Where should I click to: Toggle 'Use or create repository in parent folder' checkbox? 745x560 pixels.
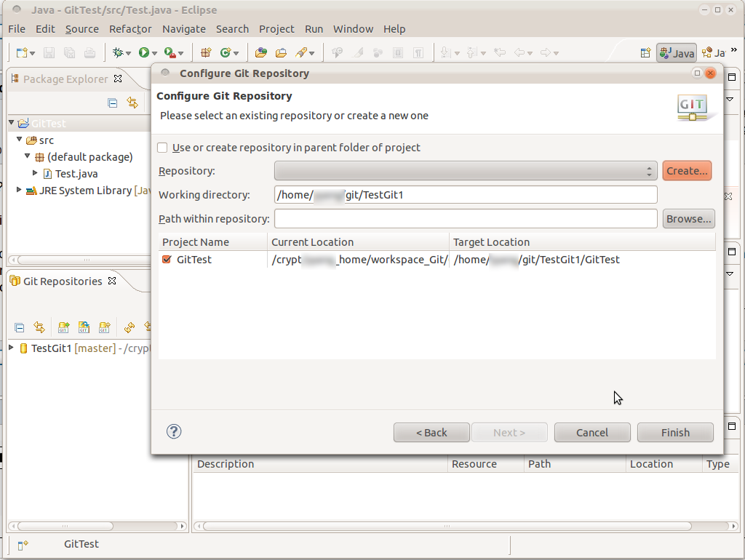pyautogui.click(x=162, y=148)
